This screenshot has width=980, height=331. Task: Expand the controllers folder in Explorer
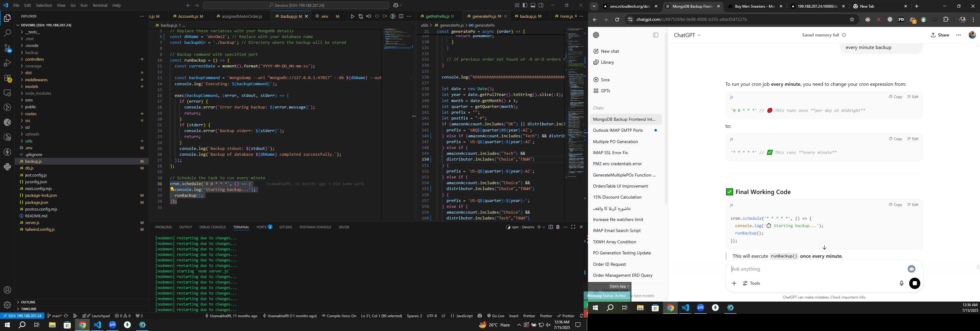pos(81,59)
